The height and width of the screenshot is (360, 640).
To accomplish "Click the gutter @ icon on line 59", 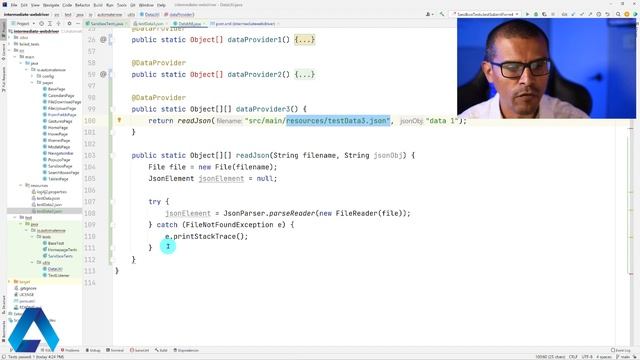I will click(x=103, y=74).
